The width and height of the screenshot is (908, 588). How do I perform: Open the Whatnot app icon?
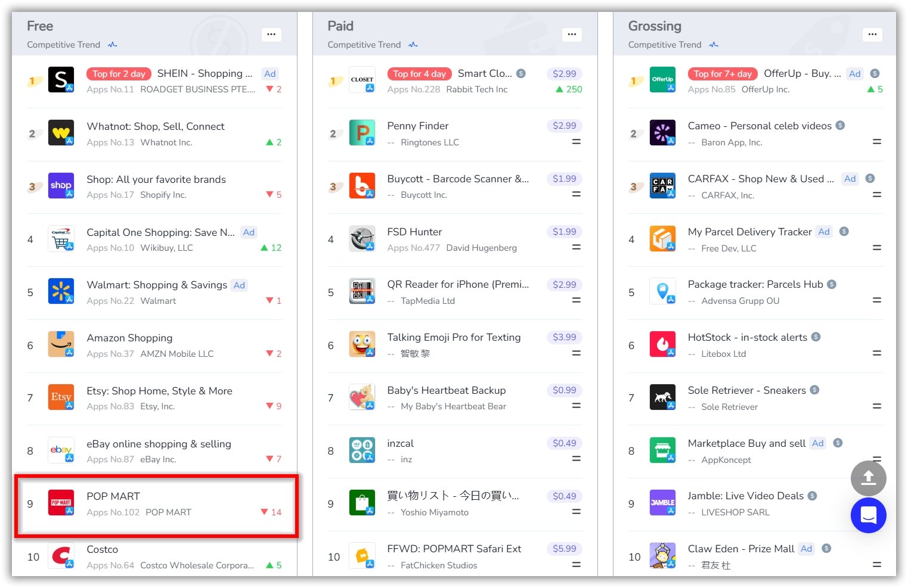pos(61,133)
